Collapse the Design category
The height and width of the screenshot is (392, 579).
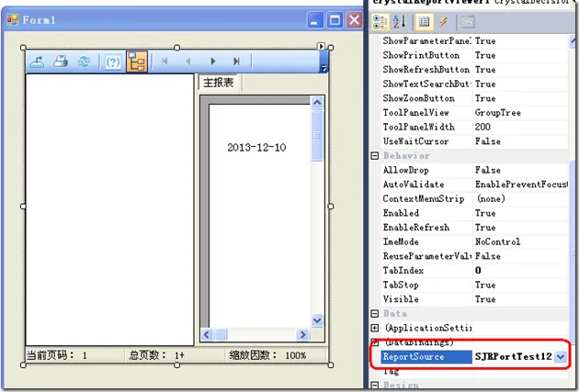click(375, 386)
